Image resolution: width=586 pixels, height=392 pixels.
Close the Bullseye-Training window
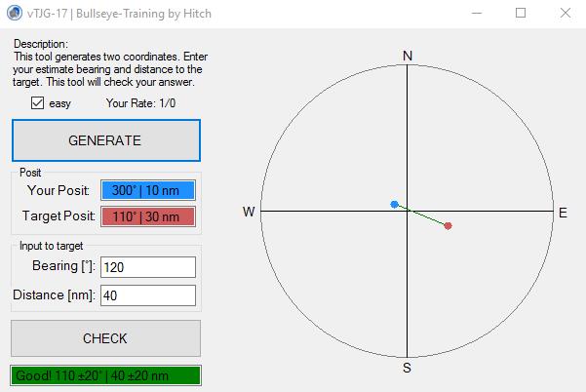566,14
